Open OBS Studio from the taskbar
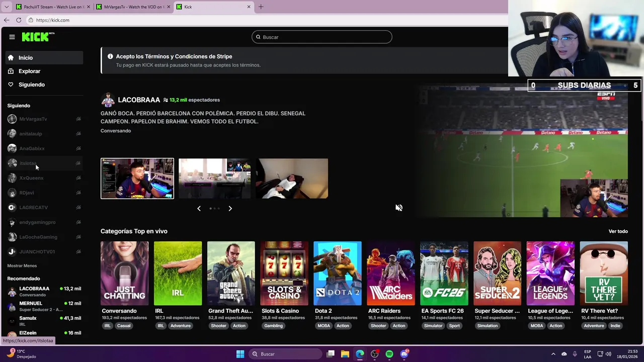The image size is (644, 362). point(375,354)
